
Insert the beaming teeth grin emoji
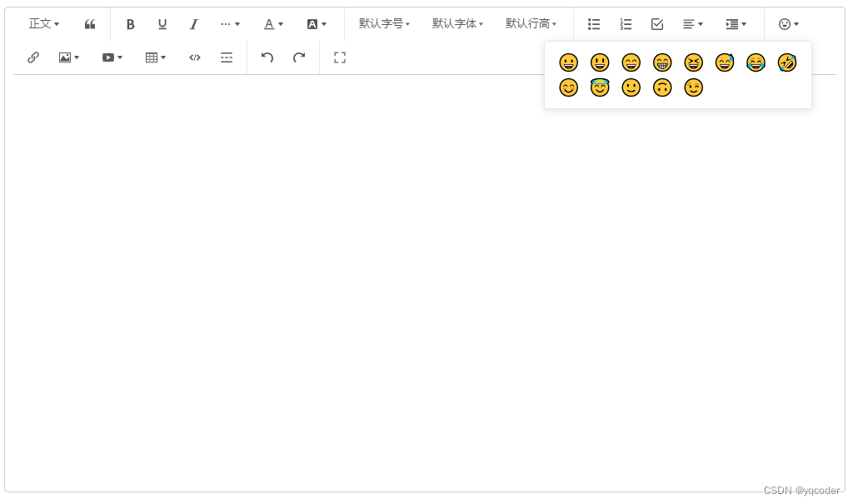662,62
